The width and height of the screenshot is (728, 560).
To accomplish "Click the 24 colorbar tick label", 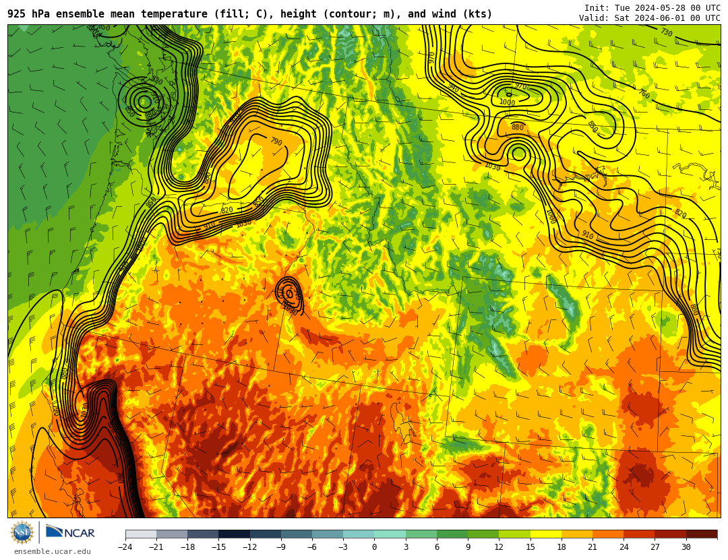I will pos(624,547).
